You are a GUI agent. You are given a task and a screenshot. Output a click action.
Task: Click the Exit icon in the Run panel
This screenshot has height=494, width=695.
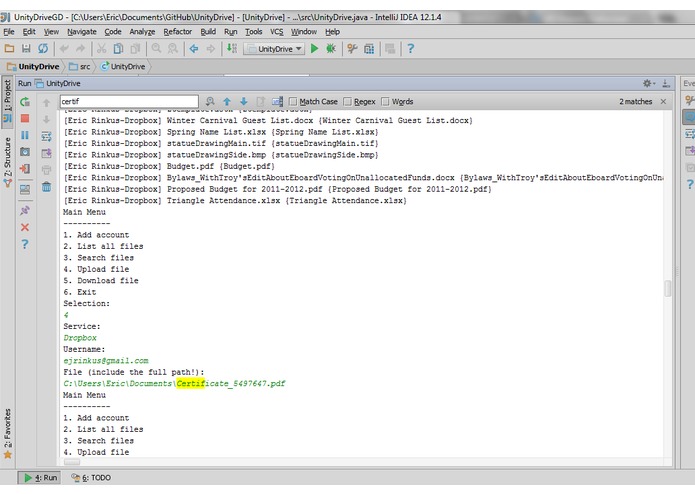click(25, 169)
